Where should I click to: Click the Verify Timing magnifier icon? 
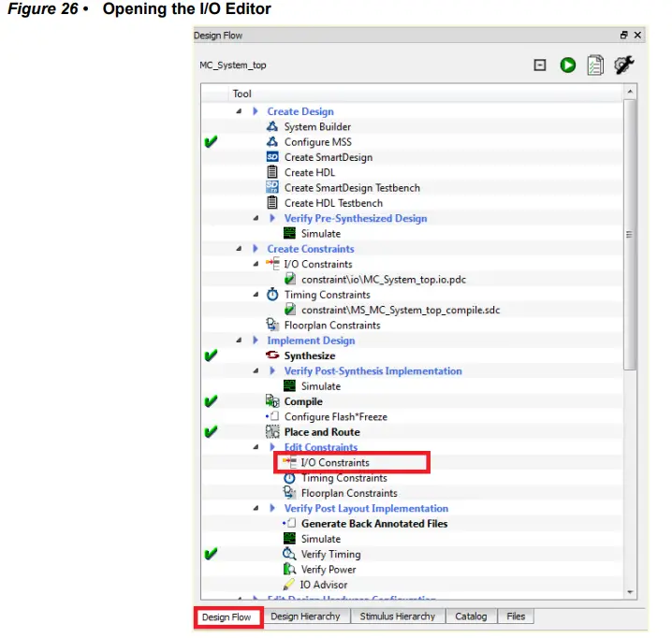tap(289, 554)
